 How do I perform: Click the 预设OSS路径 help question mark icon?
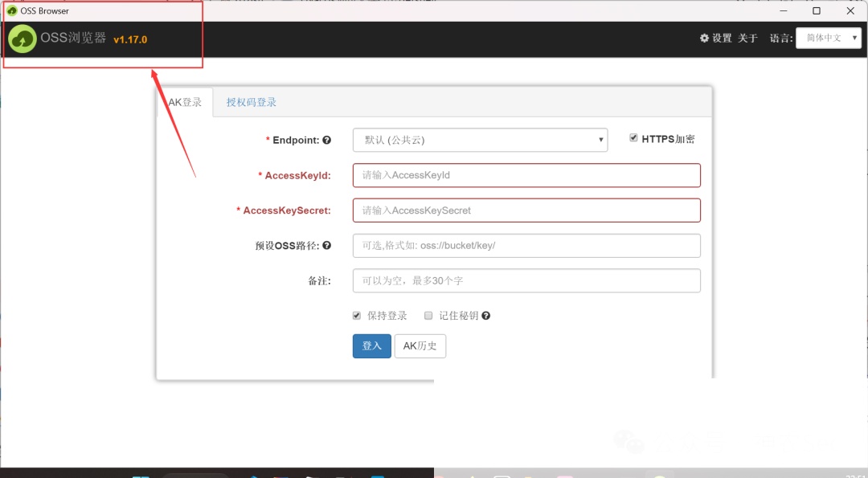326,245
